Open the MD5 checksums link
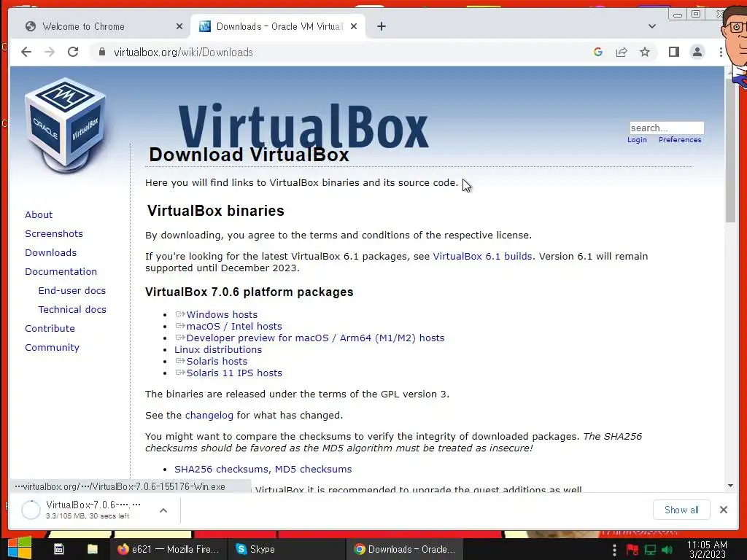The height and width of the screenshot is (560, 747). [313, 469]
